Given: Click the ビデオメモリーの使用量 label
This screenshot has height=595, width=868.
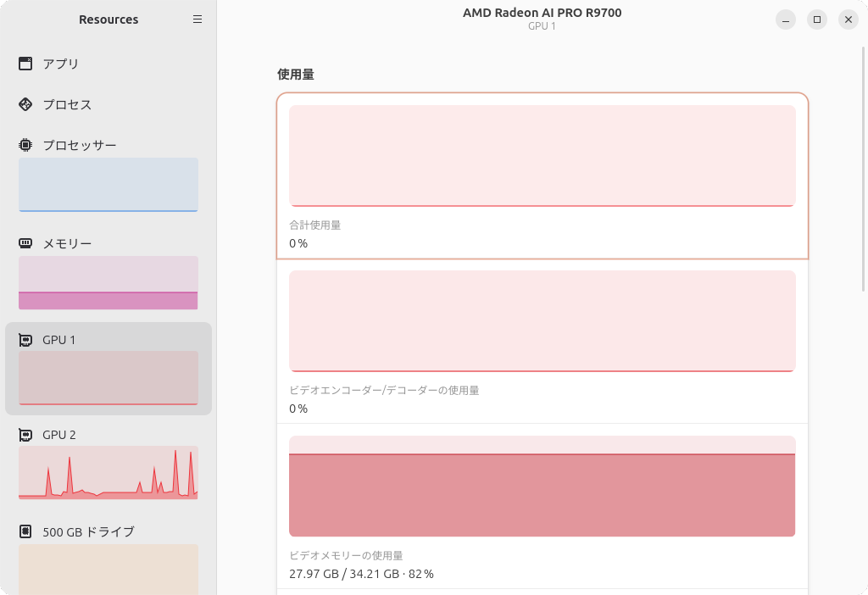Looking at the screenshot, I should coord(346,556).
